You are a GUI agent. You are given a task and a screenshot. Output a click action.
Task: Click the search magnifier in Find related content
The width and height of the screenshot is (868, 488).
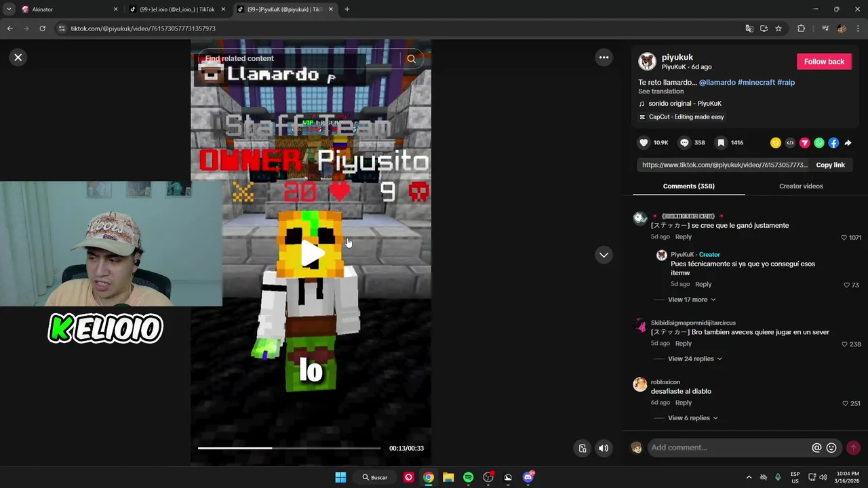(x=411, y=59)
